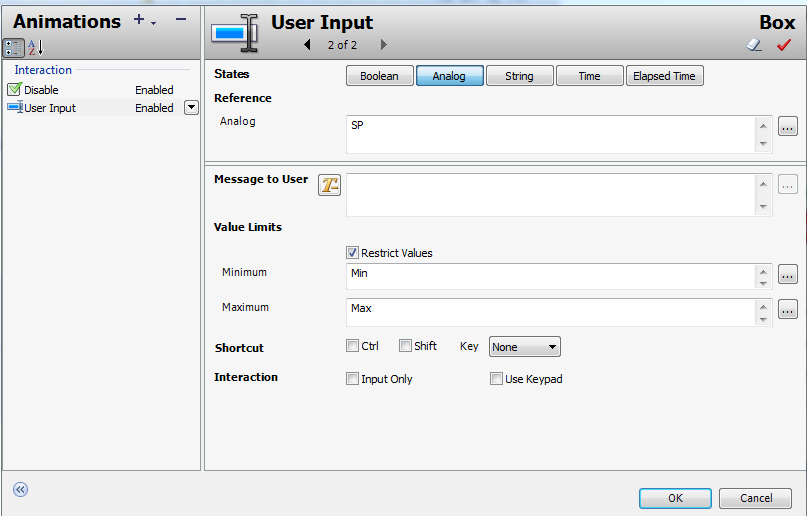Click the eraser clear icon

pyautogui.click(x=755, y=45)
